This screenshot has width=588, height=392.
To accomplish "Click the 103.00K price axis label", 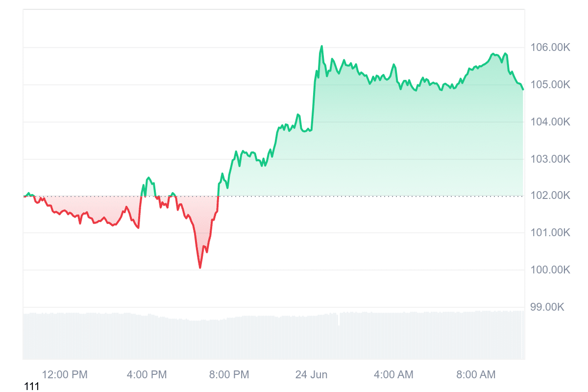I will pyautogui.click(x=550, y=159).
